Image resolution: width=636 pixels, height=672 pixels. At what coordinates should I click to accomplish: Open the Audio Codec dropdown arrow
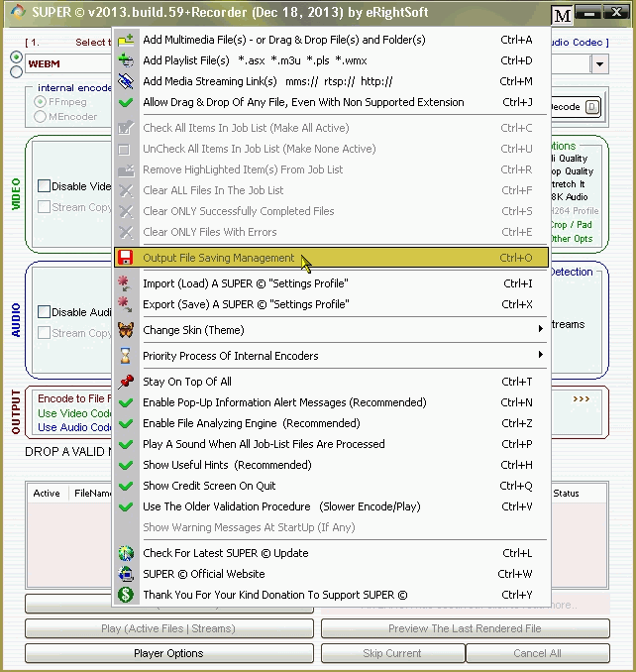point(599,64)
